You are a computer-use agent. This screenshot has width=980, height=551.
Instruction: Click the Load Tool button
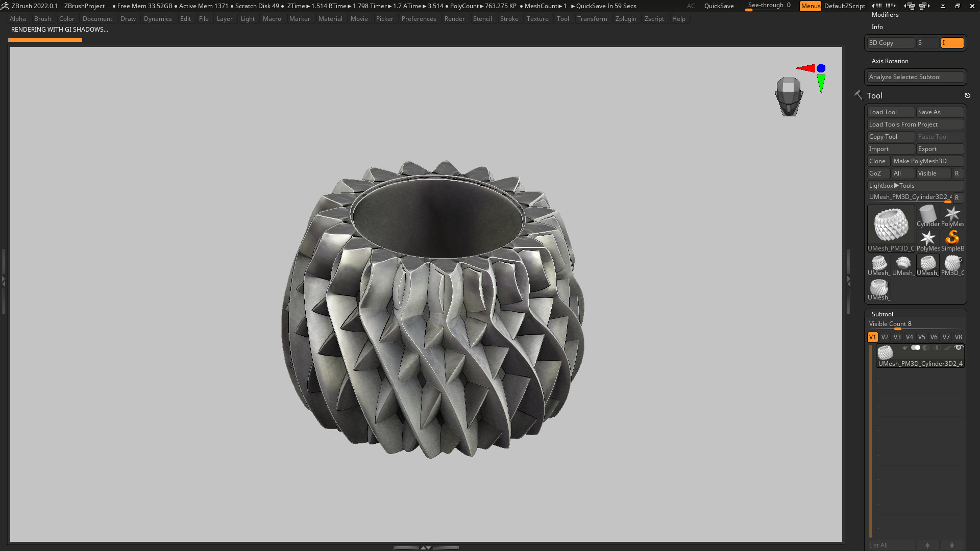point(891,112)
